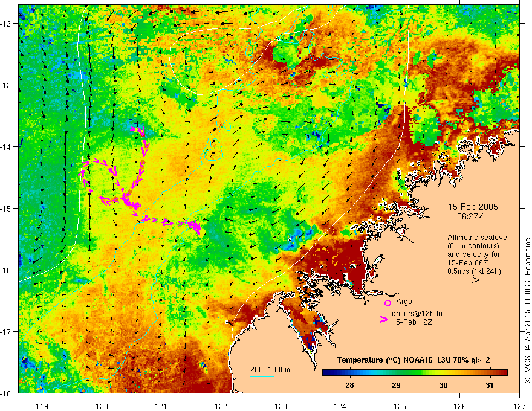Click the latitude axis label -14

[7, 147]
